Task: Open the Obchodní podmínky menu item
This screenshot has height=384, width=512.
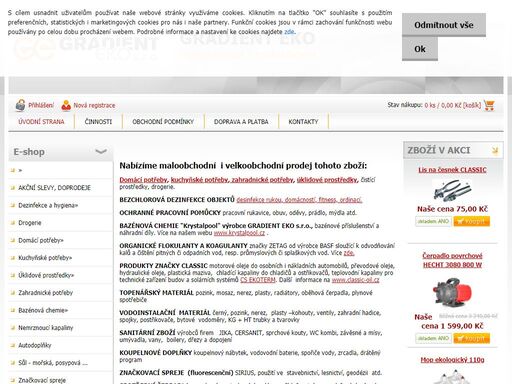Action: pos(163,122)
